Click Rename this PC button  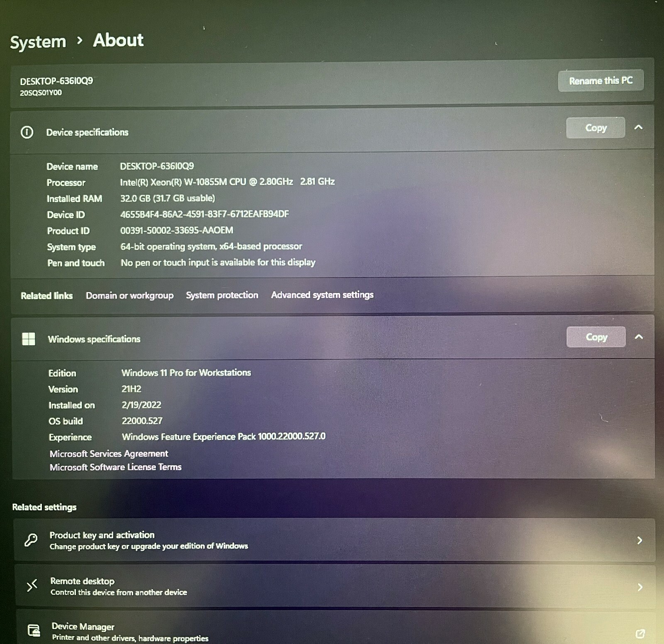pyautogui.click(x=601, y=80)
